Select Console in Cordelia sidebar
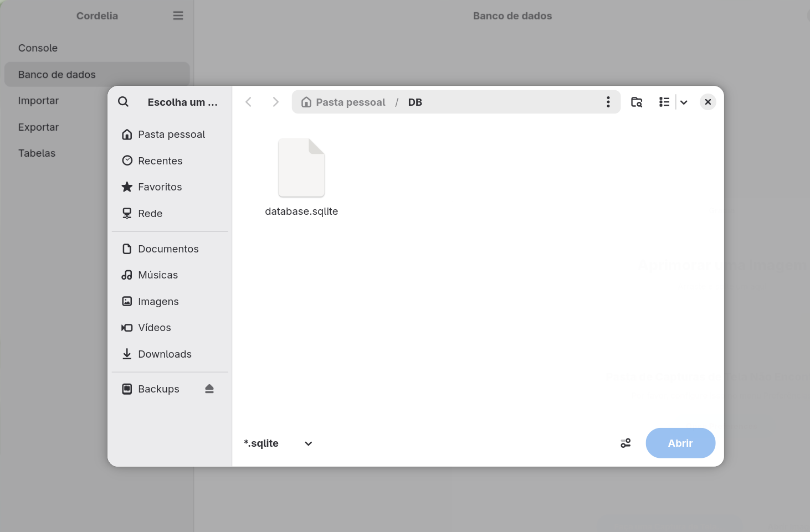This screenshot has width=810, height=532. (x=97, y=48)
